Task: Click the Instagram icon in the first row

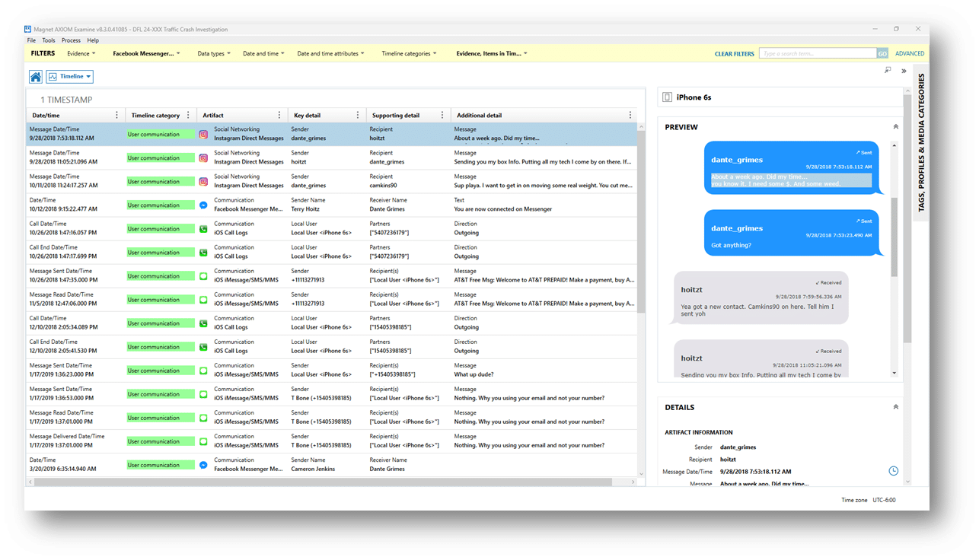Action: click(203, 135)
